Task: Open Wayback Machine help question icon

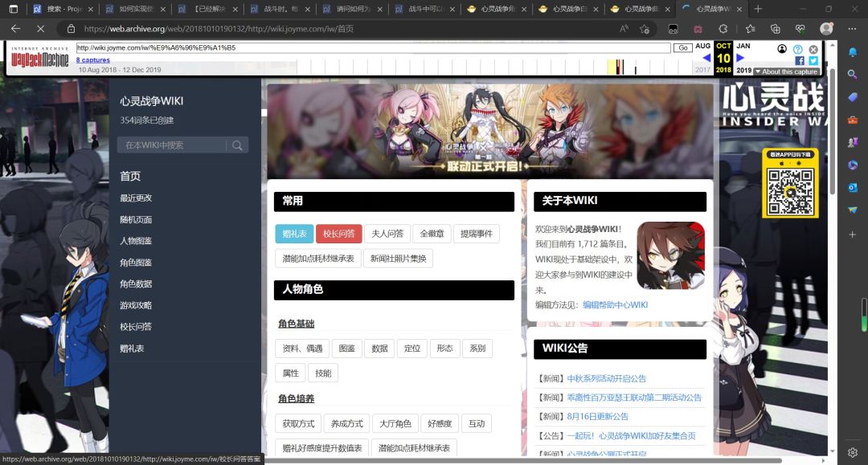Action: click(798, 49)
